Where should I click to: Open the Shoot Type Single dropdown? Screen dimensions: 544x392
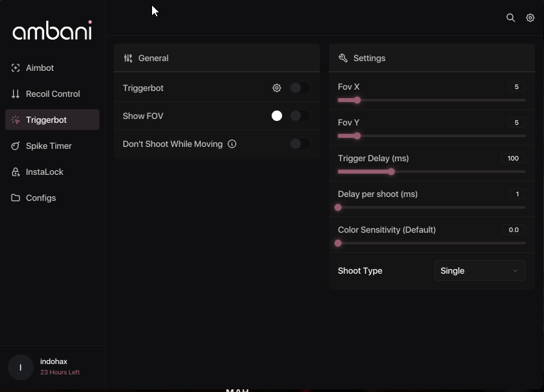pos(480,270)
